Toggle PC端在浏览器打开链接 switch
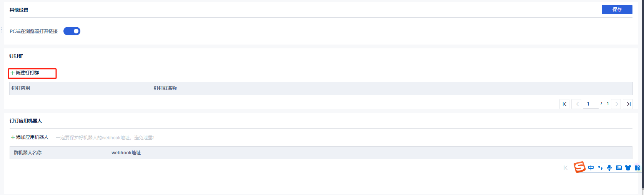Screen dimensions: 644x195 72,31
